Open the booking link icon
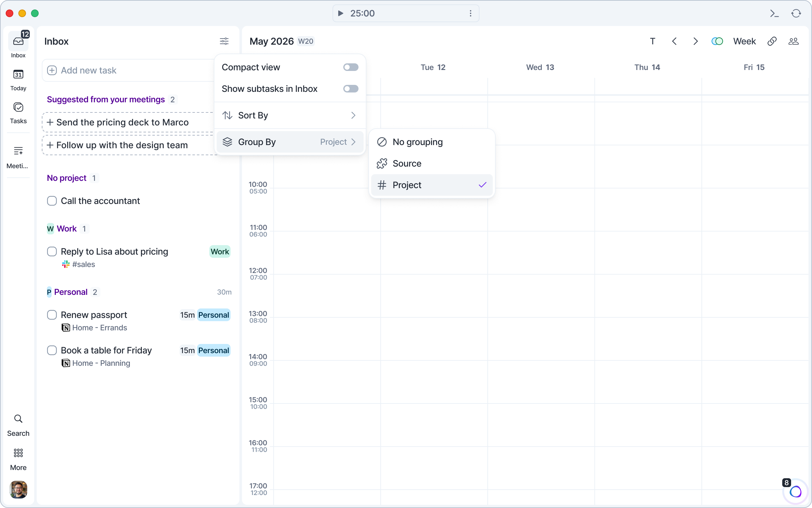812x508 pixels. pos(772,41)
